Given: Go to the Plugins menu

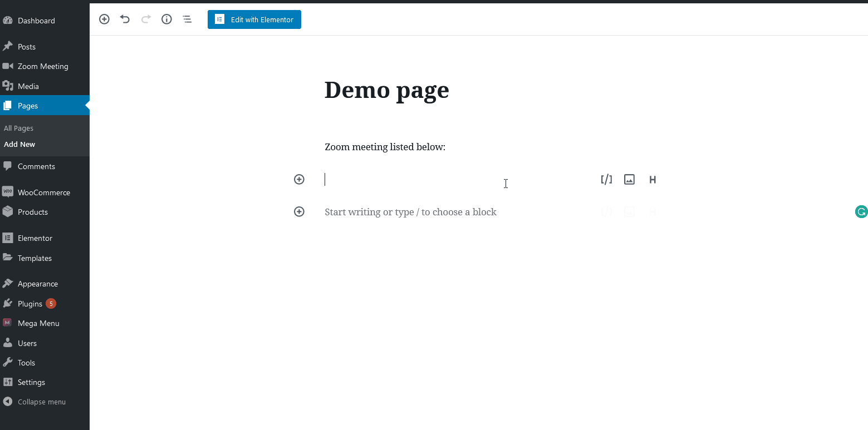Looking at the screenshot, I should coord(30,303).
